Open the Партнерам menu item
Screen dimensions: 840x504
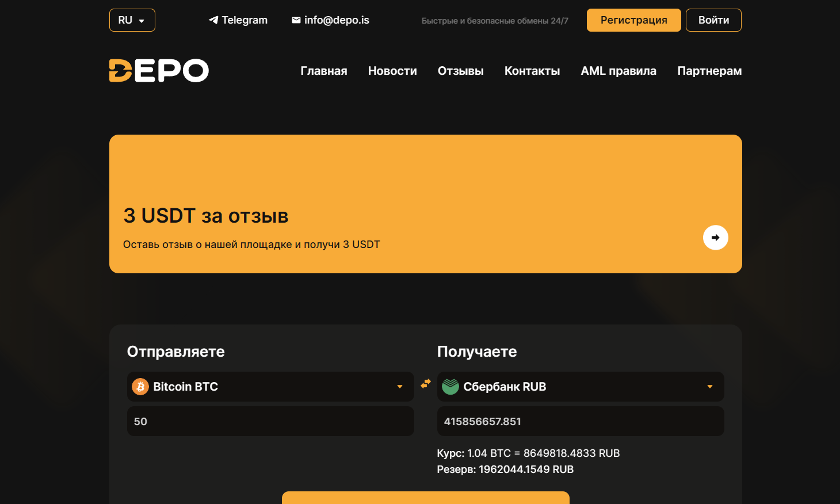[x=709, y=71]
